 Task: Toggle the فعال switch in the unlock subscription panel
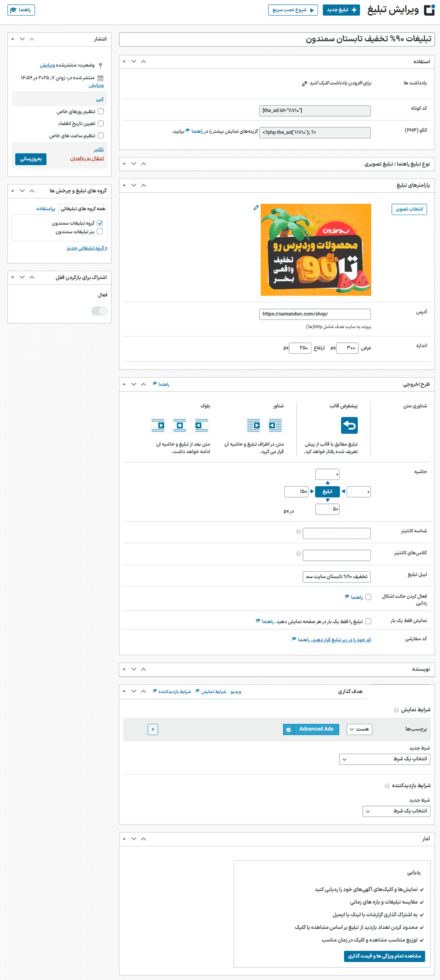click(99, 311)
